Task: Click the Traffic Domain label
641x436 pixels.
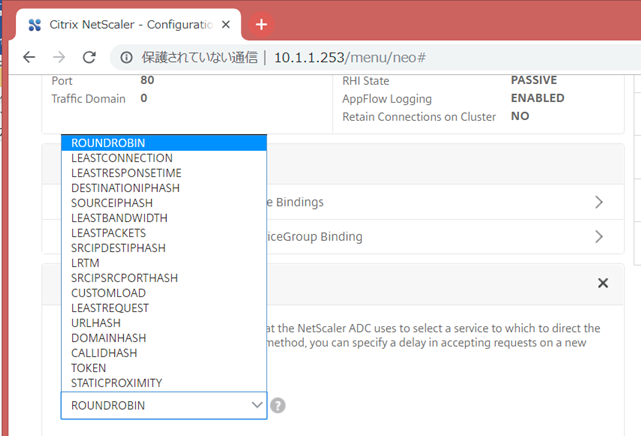Action: pyautogui.click(x=88, y=99)
